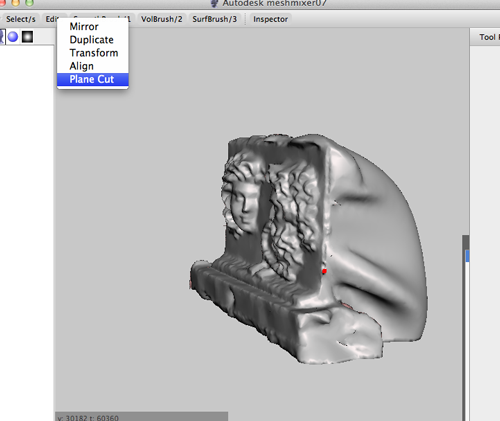
Task: Click the vertical scrollbar beside Tool panel
Action: (x=465, y=328)
